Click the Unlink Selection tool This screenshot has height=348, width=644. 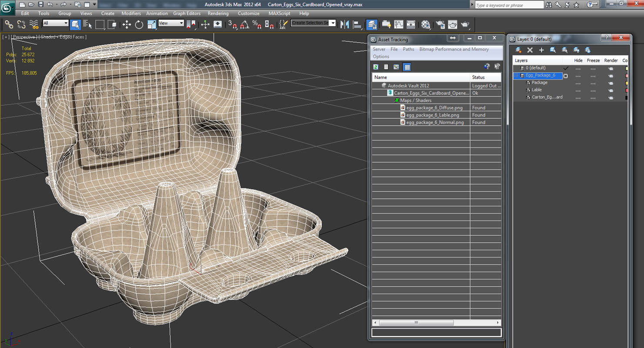click(x=21, y=24)
